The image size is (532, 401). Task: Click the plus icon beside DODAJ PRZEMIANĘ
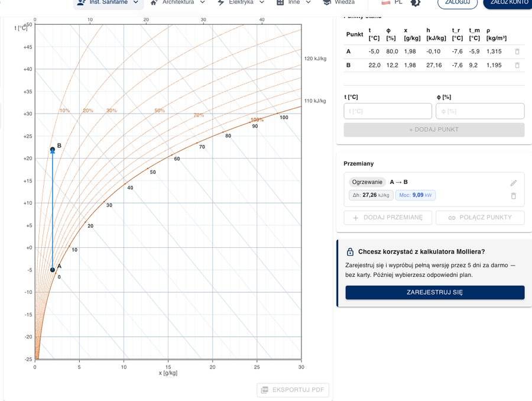[356, 218]
